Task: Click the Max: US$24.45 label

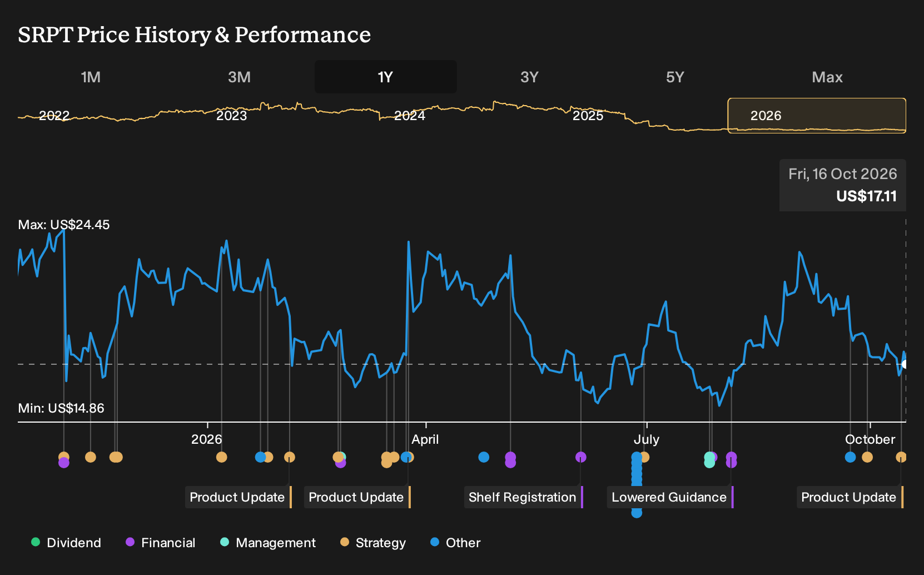Action: click(x=64, y=225)
